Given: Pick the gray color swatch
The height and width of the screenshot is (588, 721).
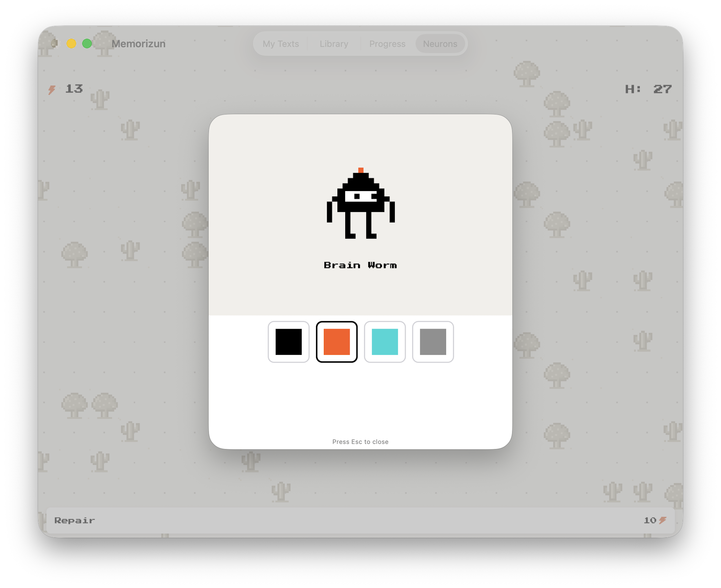Looking at the screenshot, I should coord(433,342).
